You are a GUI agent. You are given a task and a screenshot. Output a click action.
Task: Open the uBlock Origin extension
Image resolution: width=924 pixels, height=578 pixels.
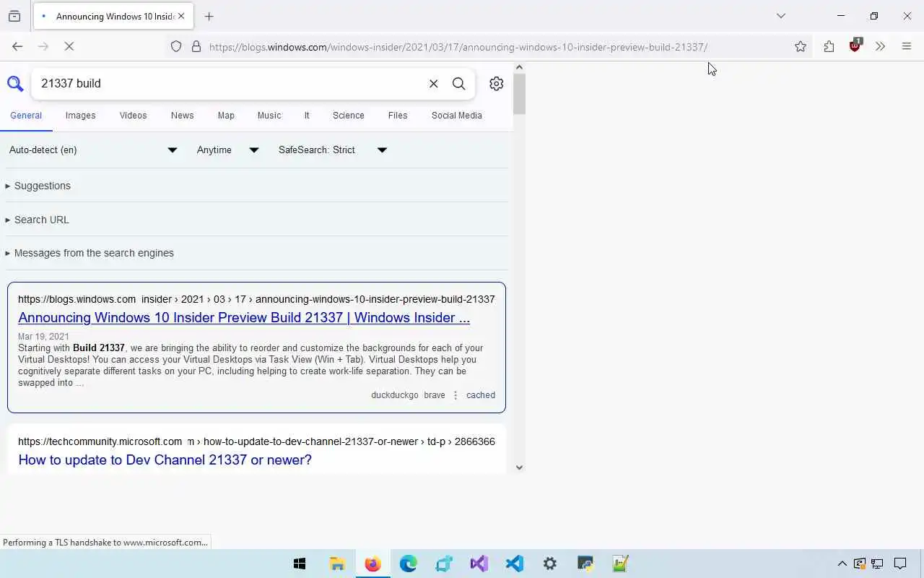coord(855,46)
